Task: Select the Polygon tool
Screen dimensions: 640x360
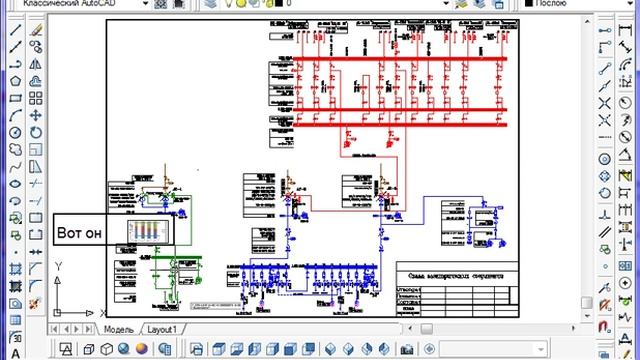Action: 16,81
